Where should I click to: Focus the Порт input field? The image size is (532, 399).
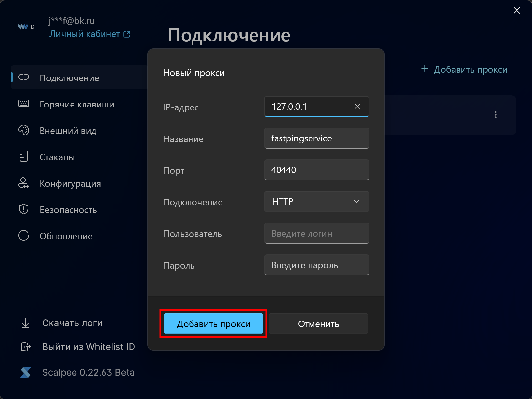(316, 170)
